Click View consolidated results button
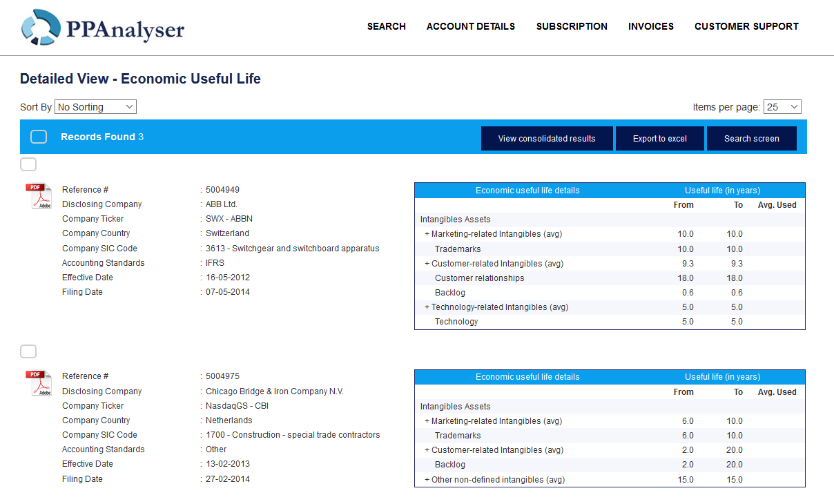834x504 pixels. pos(547,138)
